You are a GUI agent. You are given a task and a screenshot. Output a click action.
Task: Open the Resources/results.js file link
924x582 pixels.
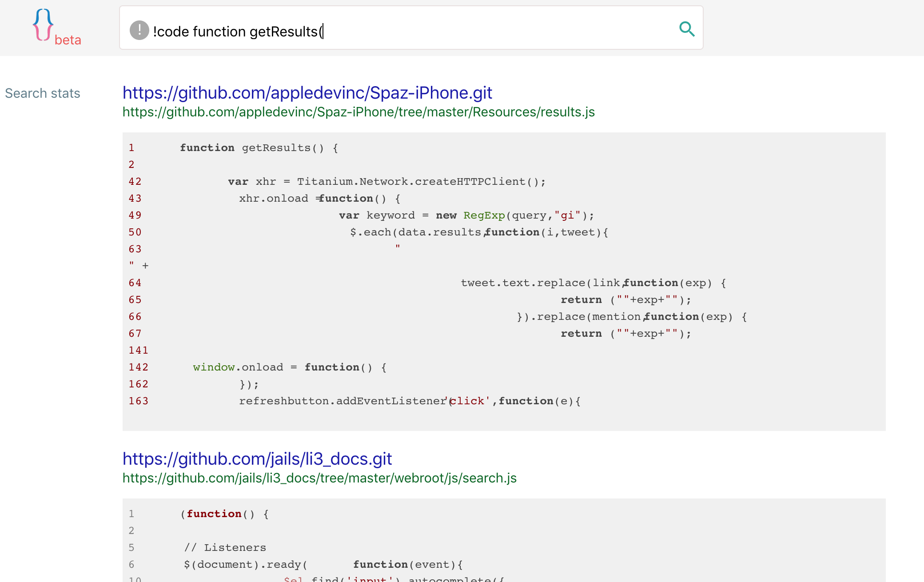coord(358,112)
